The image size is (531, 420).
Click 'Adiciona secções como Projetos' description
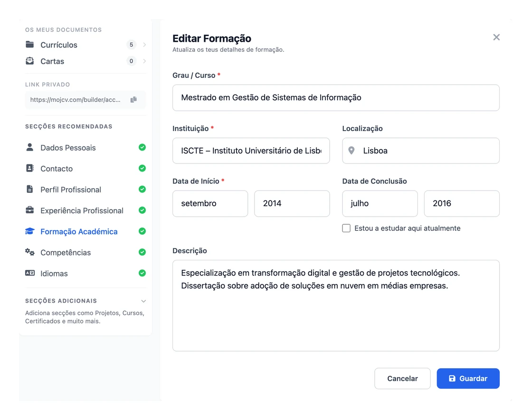tap(85, 317)
